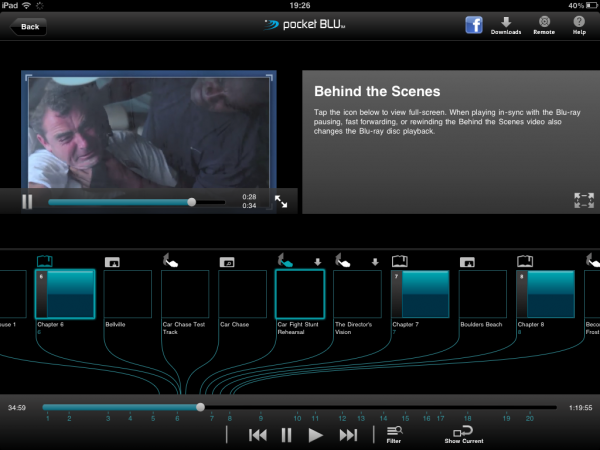Go back with the Back button
The width and height of the screenshot is (600, 450).
27,26
